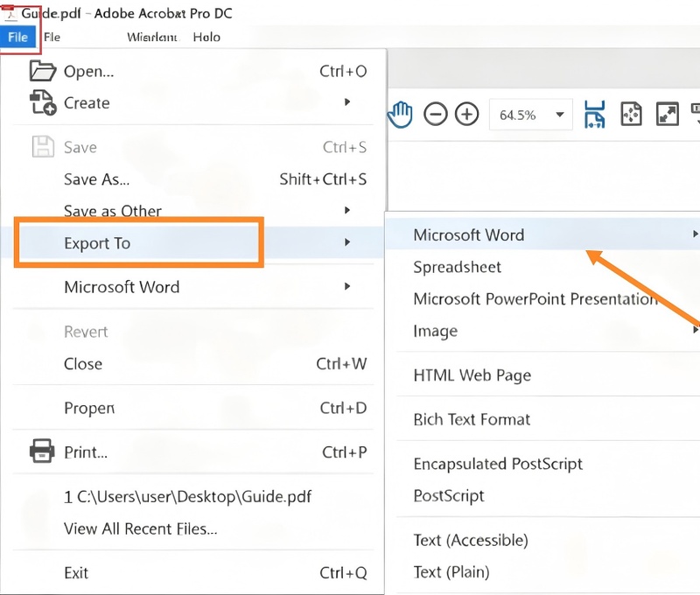Image resolution: width=700 pixels, height=595 pixels.
Task: Select PostScript export option
Action: point(542,495)
